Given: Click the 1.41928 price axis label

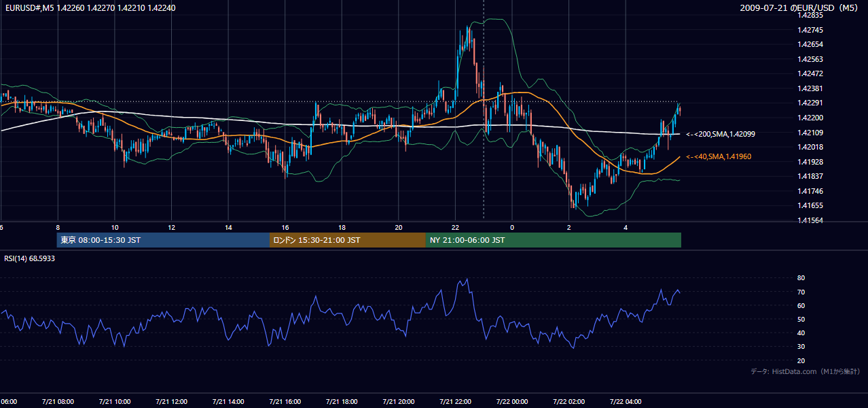Looking at the screenshot, I should click(811, 162).
